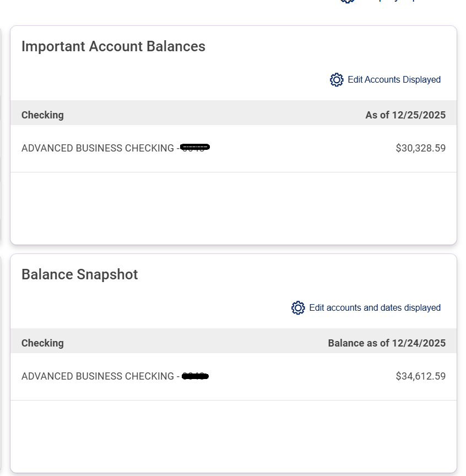Click the gear icon beside Edit Accounts Displayed

(x=337, y=80)
